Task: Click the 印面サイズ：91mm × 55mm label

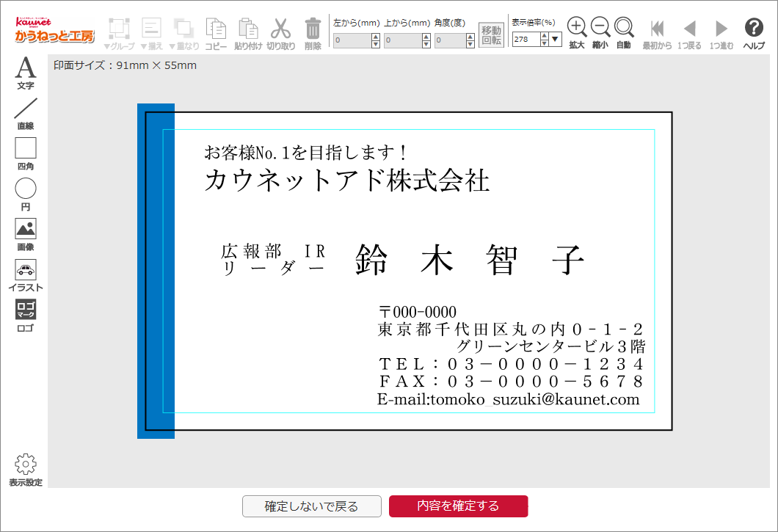Action: (125, 65)
